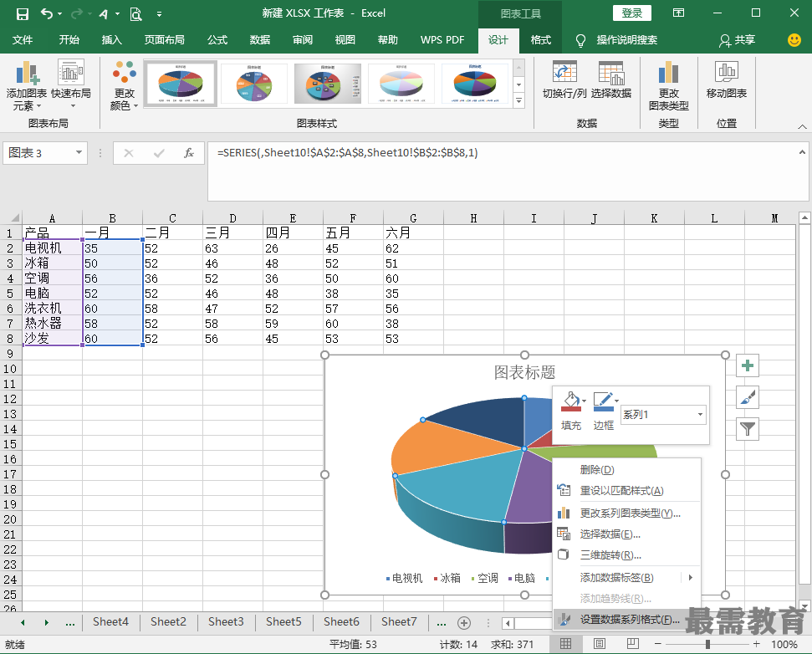Choose 重设以匹配样式 context menu item

[x=626, y=491]
